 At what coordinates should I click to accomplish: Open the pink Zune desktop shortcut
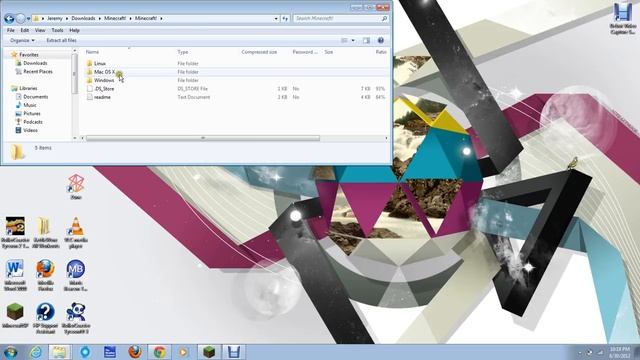point(76,187)
